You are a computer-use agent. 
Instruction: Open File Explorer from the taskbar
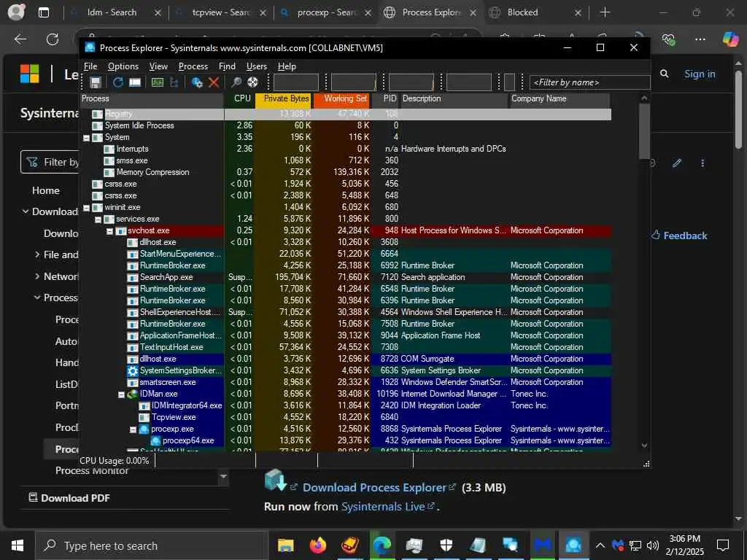click(x=286, y=545)
